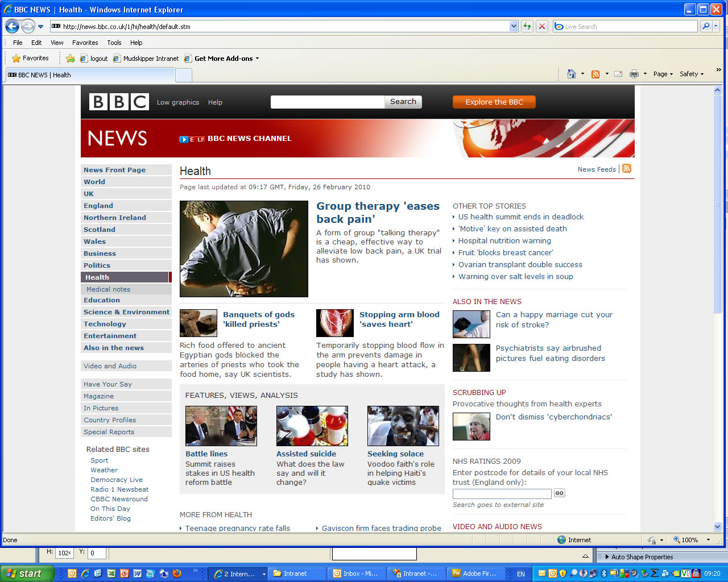The width and height of the screenshot is (728, 582).
Task: Click the orange RSS icon beside News Feeds
Action: coord(627,168)
